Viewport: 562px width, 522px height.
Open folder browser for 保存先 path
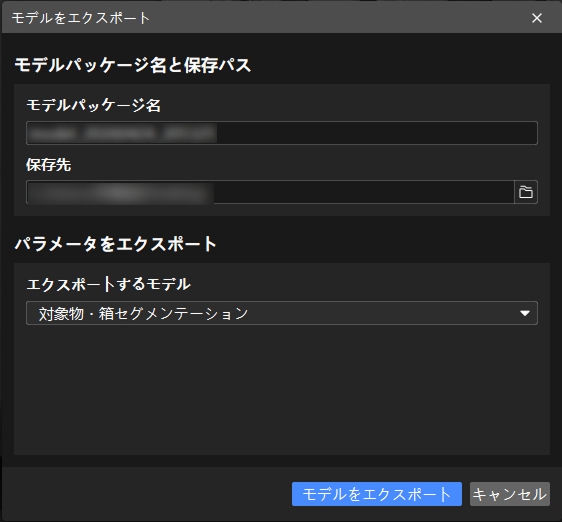525,192
